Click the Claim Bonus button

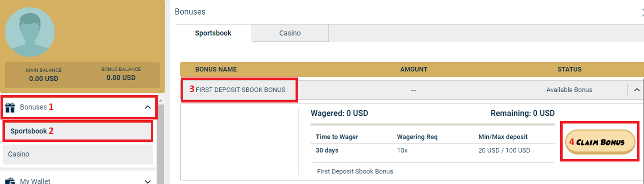click(x=600, y=142)
